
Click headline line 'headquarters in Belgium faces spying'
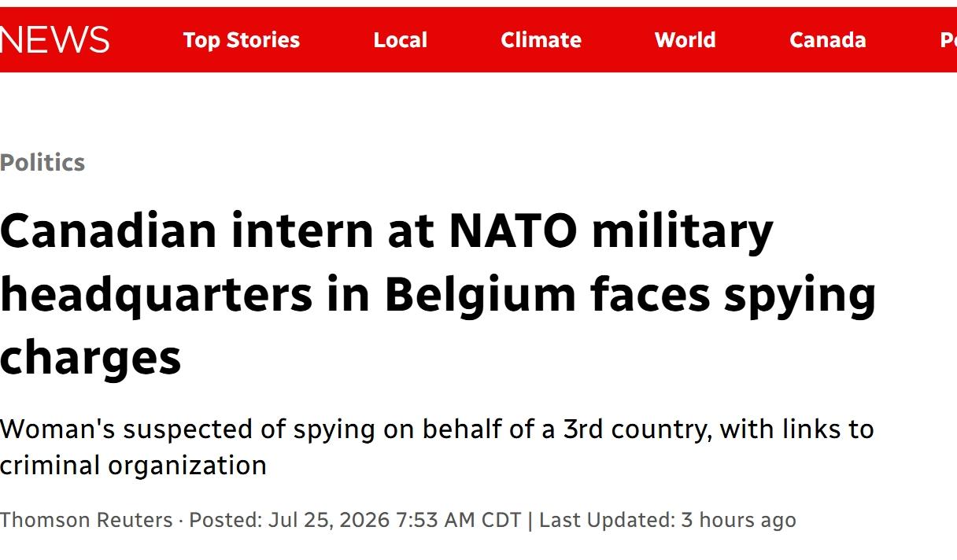point(438,297)
